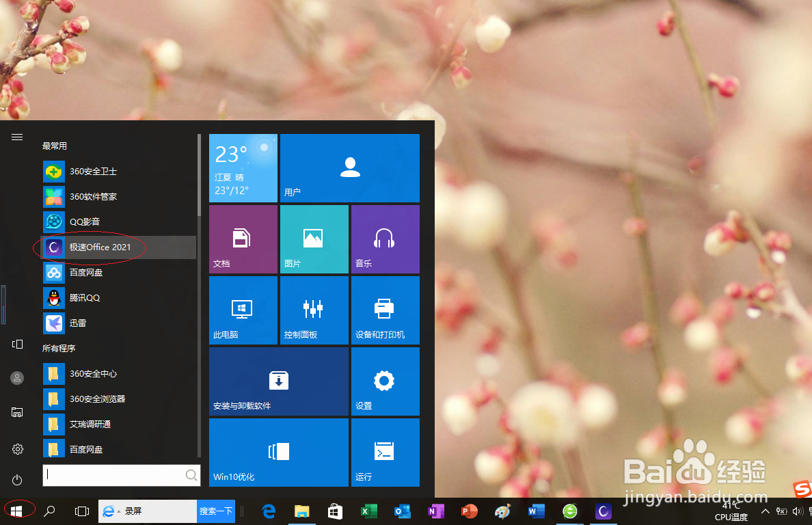Launch 360软件管家 app
The image size is (812, 525).
tap(119, 197)
